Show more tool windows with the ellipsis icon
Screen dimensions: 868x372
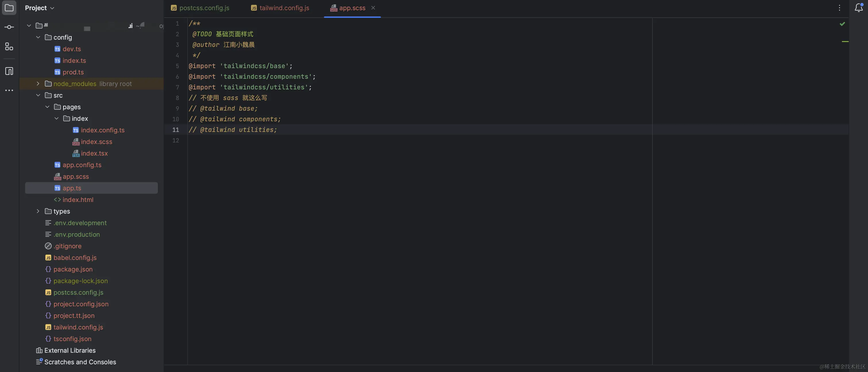point(9,90)
